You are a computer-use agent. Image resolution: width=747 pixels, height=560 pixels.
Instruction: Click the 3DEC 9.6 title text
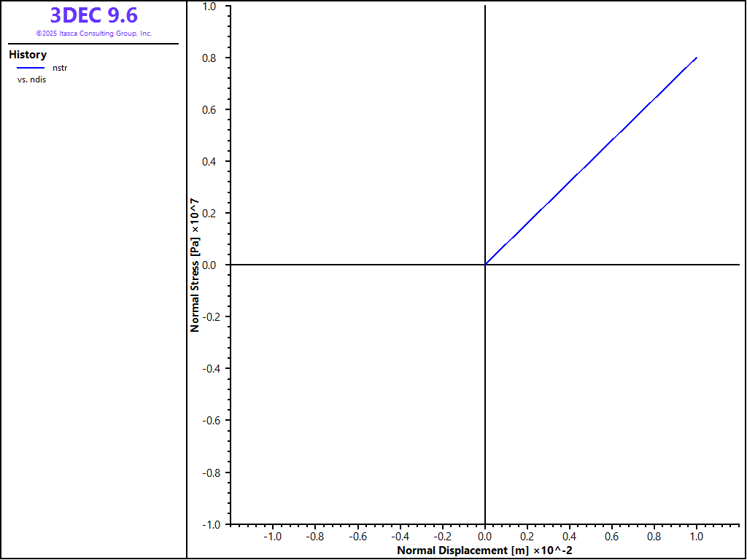pos(93,15)
